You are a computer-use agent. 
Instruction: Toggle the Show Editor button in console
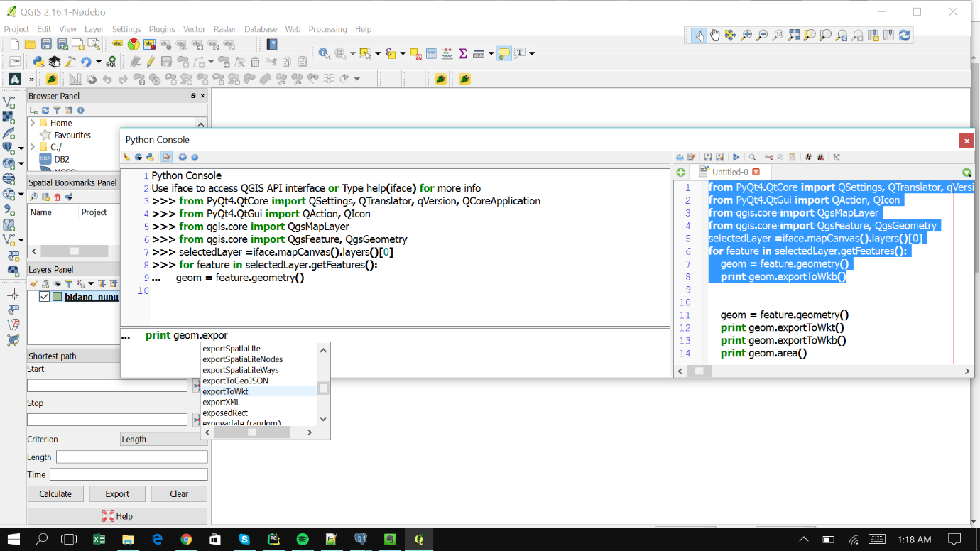pos(166,157)
